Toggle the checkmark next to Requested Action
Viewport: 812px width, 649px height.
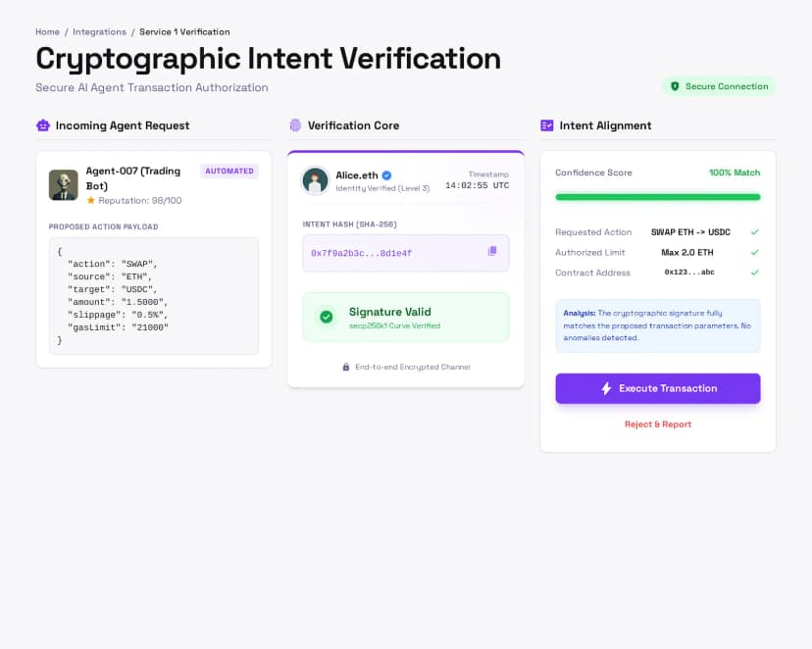[x=754, y=232]
